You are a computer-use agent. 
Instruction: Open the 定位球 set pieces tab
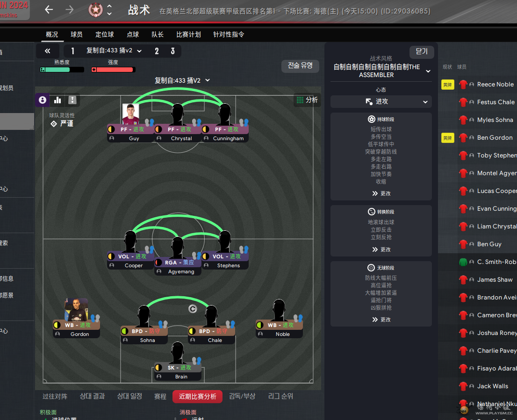(105, 34)
